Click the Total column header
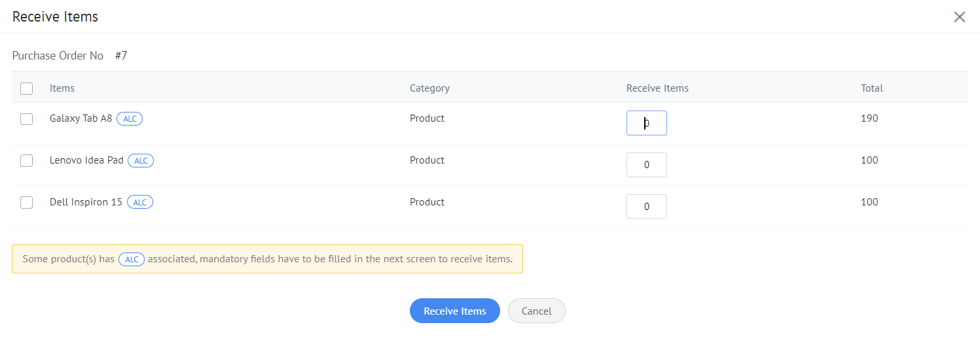 (871, 88)
